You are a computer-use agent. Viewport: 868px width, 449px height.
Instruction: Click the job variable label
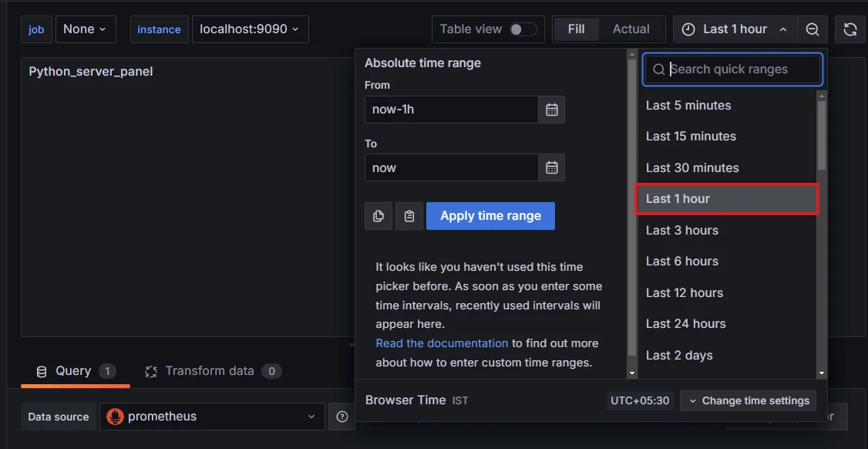tap(36, 29)
